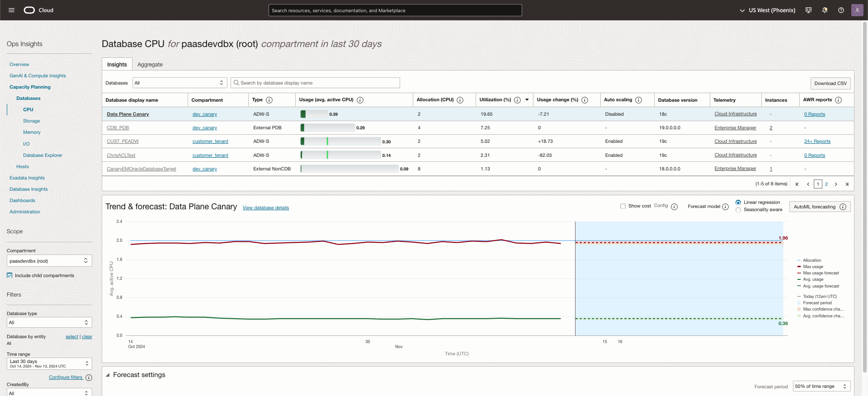The image size is (868, 396).
Task: Open the Compartment scope dropdown
Action: 49,261
